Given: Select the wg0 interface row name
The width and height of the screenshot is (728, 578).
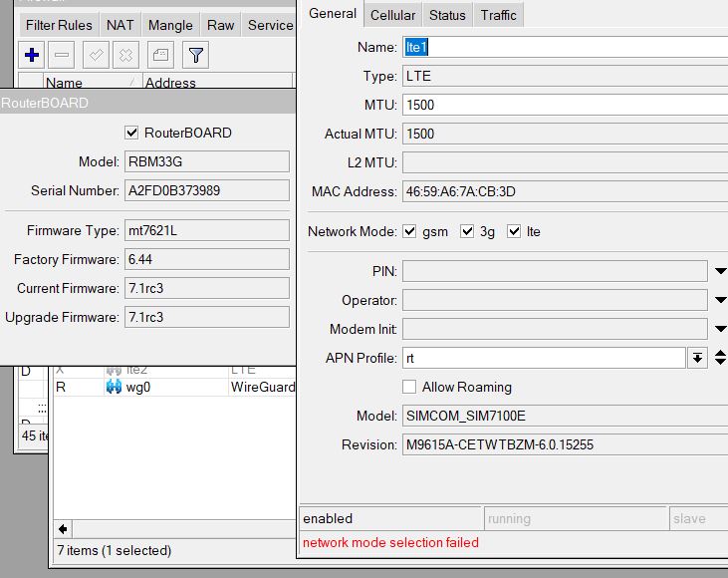Looking at the screenshot, I should click(x=137, y=387).
